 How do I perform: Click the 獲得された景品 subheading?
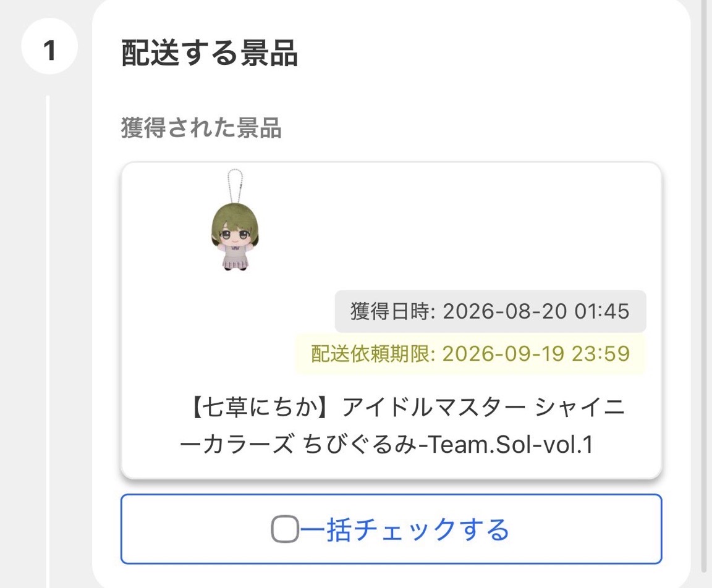[x=201, y=127]
